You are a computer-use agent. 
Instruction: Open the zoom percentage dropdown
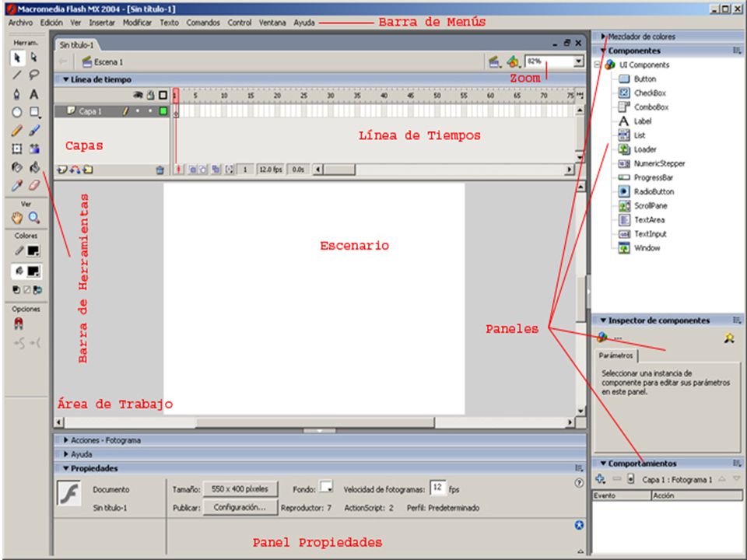point(578,61)
